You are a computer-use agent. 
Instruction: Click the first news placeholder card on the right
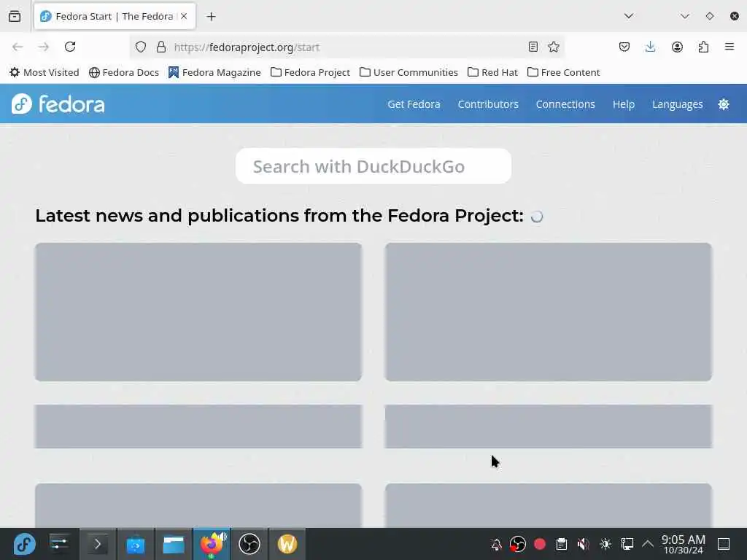click(x=549, y=312)
